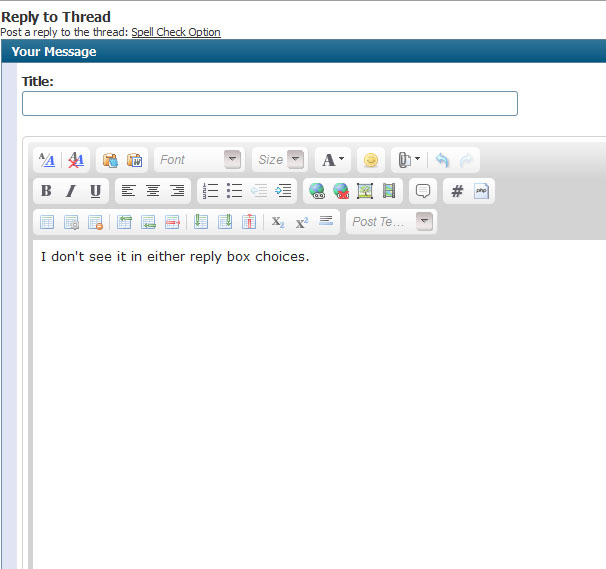Insert table column before icon
Screen dimensions: 606x569
[x=201, y=222]
